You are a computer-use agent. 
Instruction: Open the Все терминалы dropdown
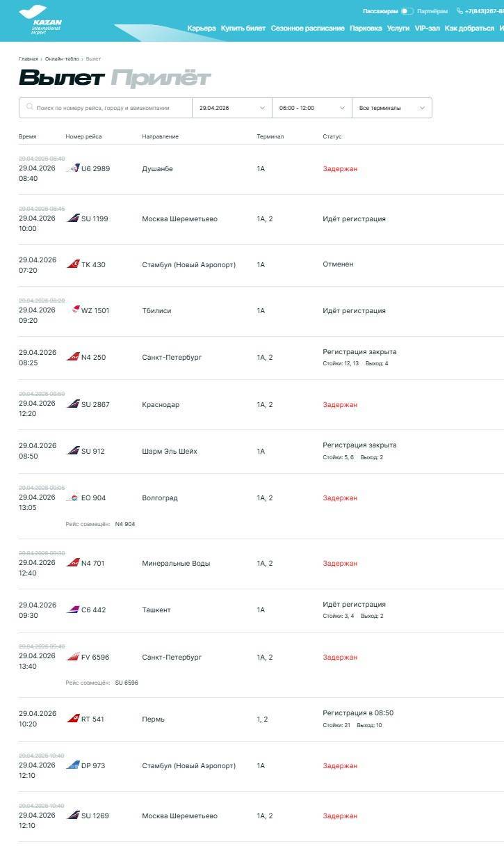391,108
